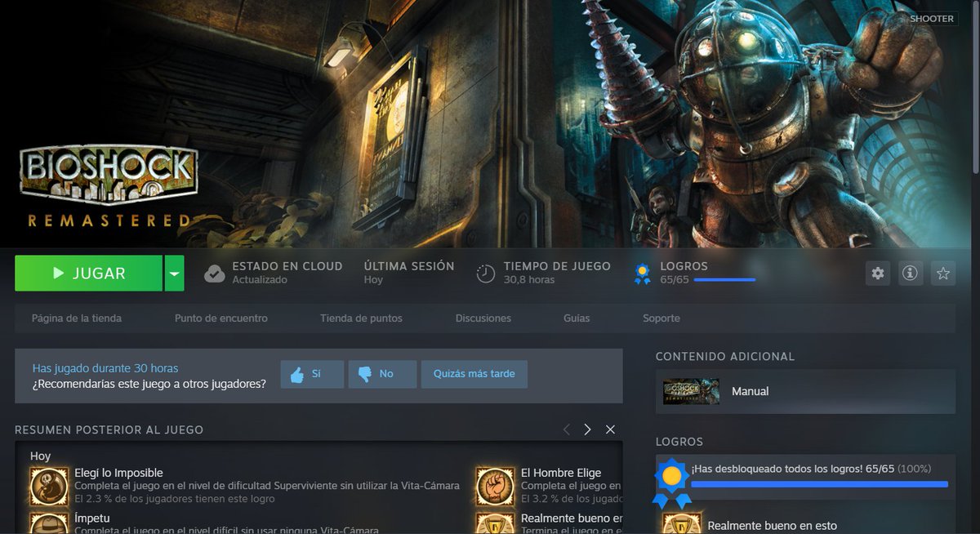Open the game information icon
The height and width of the screenshot is (534, 980).
[910, 274]
